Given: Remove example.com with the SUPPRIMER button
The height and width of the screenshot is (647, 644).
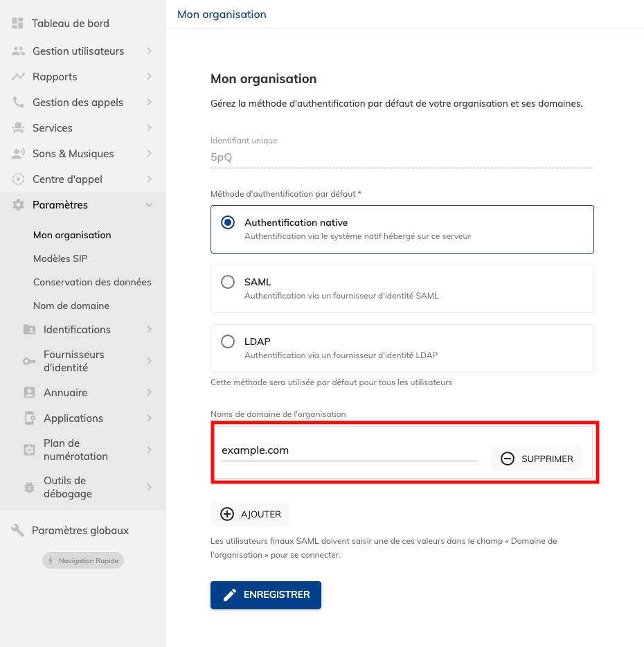Looking at the screenshot, I should pyautogui.click(x=537, y=459).
